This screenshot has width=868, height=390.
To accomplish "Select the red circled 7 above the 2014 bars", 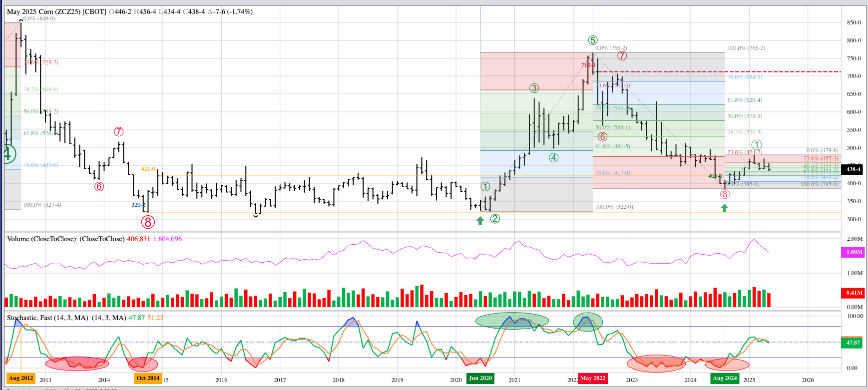I will coord(118,132).
